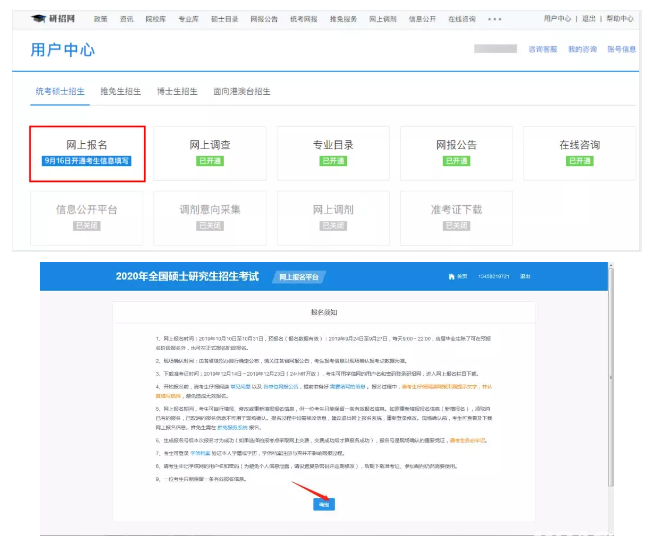This screenshot has height=554, width=664.
Task: Click 退出 in the blue exam header
Action: [x=525, y=275]
